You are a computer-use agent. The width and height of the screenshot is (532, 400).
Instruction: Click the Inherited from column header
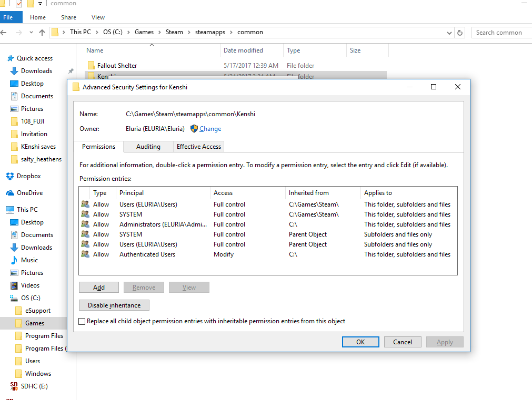pos(323,193)
